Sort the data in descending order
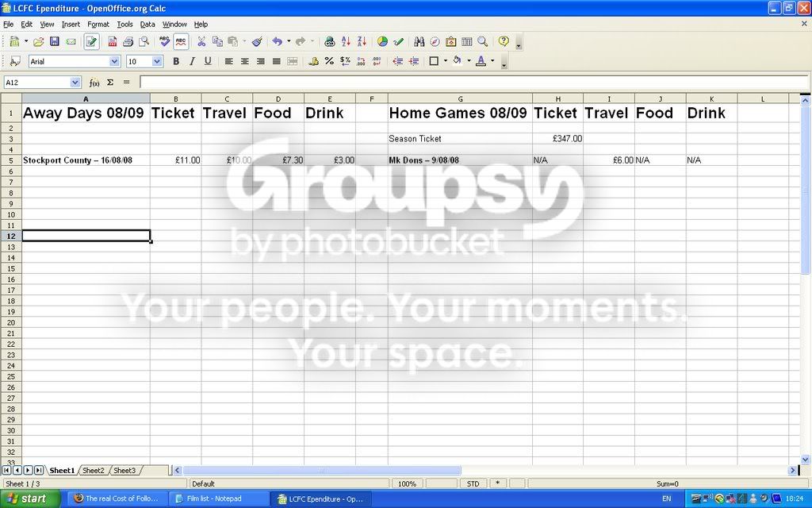The image size is (812, 508). click(x=362, y=41)
